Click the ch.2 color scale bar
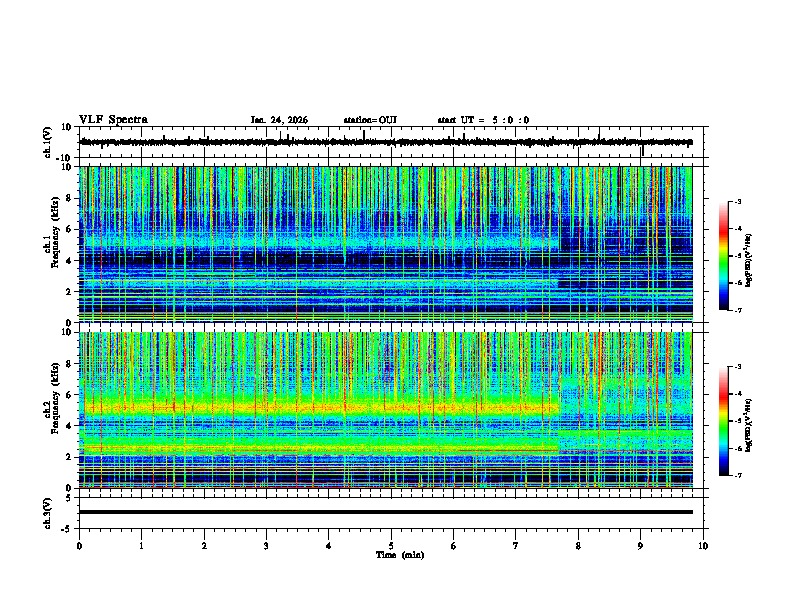The width and height of the screenshot is (792, 612). (724, 421)
